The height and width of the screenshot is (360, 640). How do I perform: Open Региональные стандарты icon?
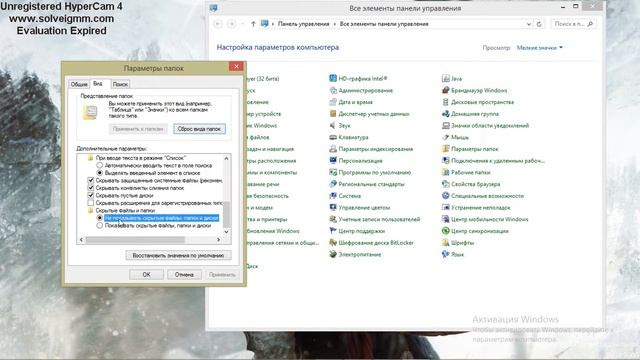[333, 184]
